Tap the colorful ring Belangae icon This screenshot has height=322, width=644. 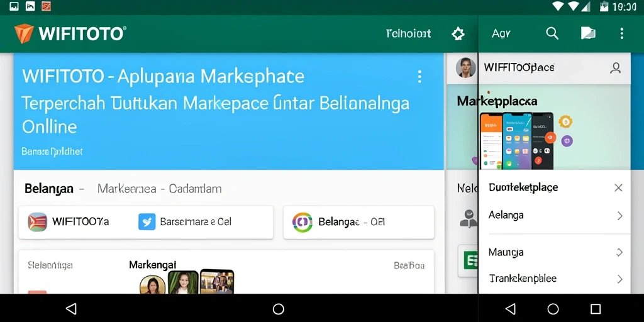303,222
